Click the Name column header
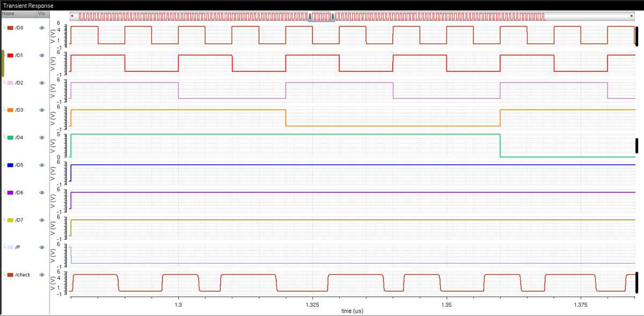644x316 pixels. [x=18, y=13]
